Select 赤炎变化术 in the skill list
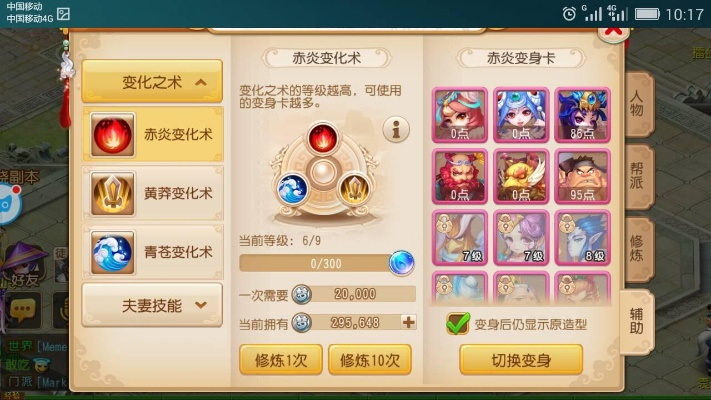Screen dimensions: 711x400 (x=152, y=134)
